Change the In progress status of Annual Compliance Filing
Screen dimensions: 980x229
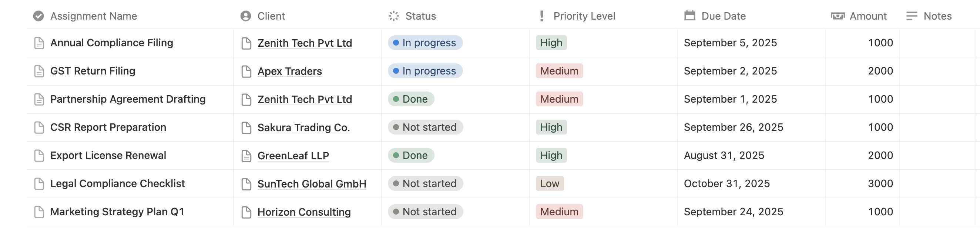point(425,43)
